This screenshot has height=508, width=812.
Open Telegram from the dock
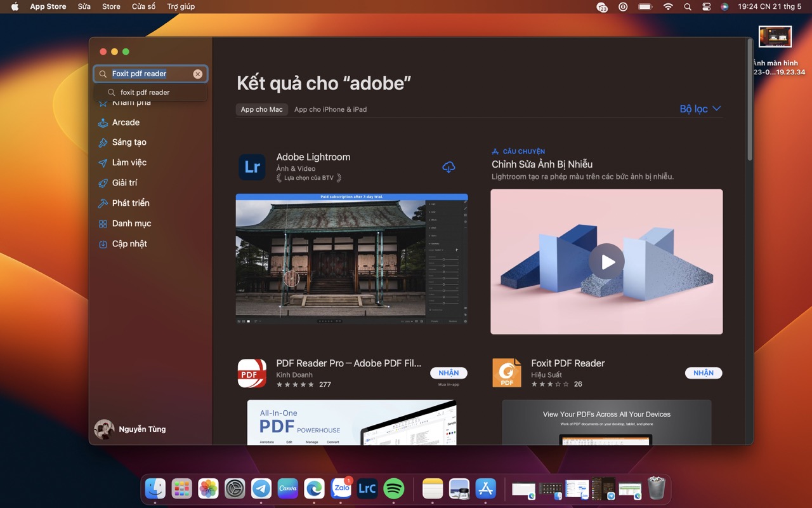[261, 488]
